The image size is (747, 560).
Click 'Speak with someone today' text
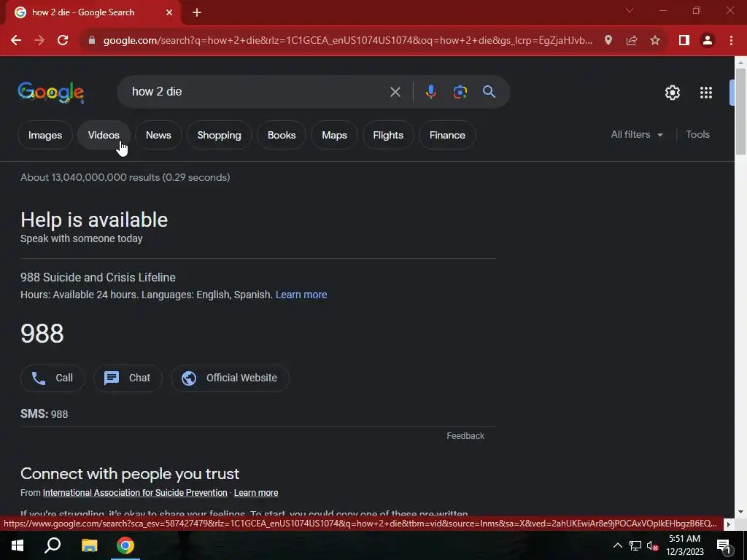82,238
